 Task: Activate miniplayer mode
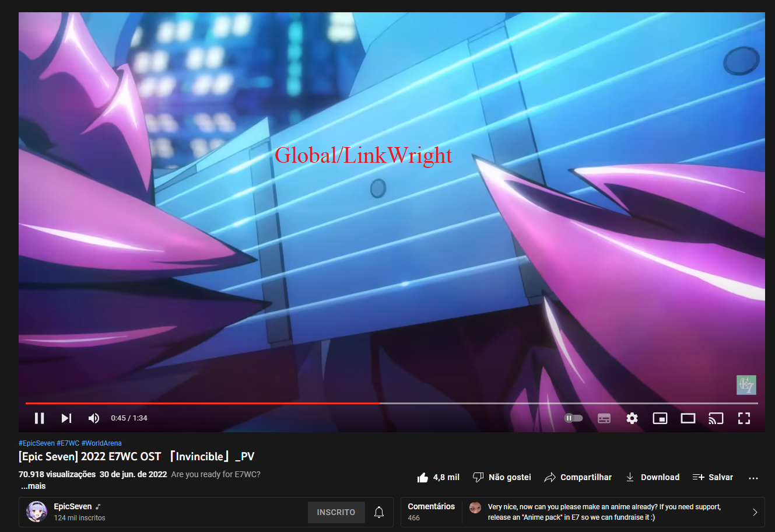[660, 418]
